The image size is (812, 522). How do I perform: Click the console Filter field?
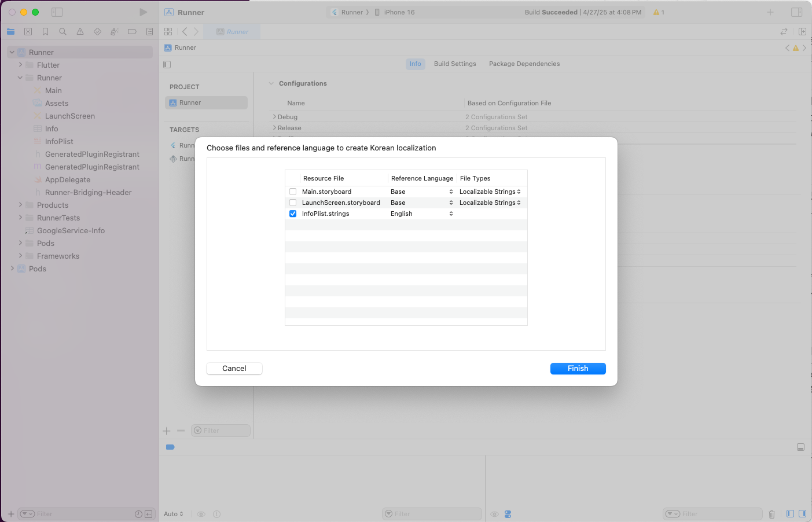pyautogui.click(x=712, y=514)
